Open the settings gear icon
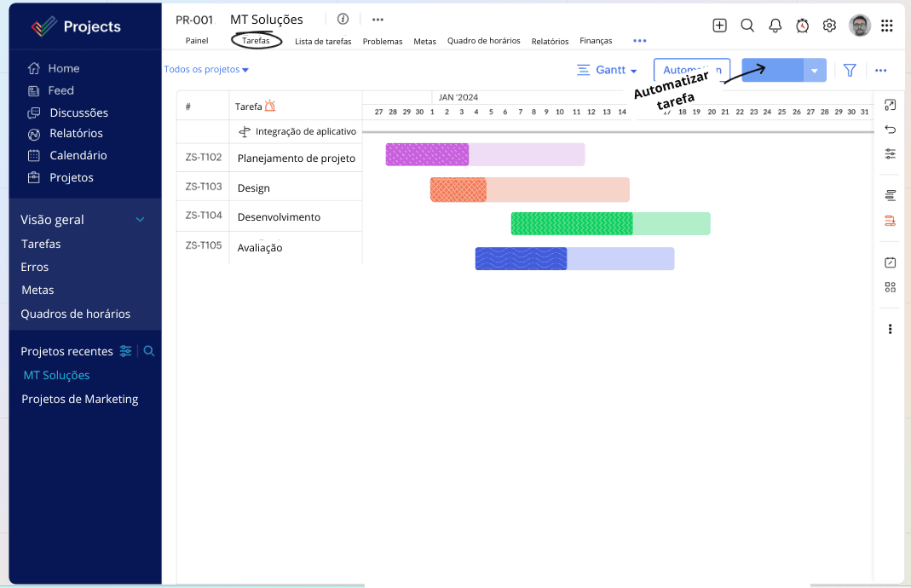The image size is (911, 588). (830, 26)
